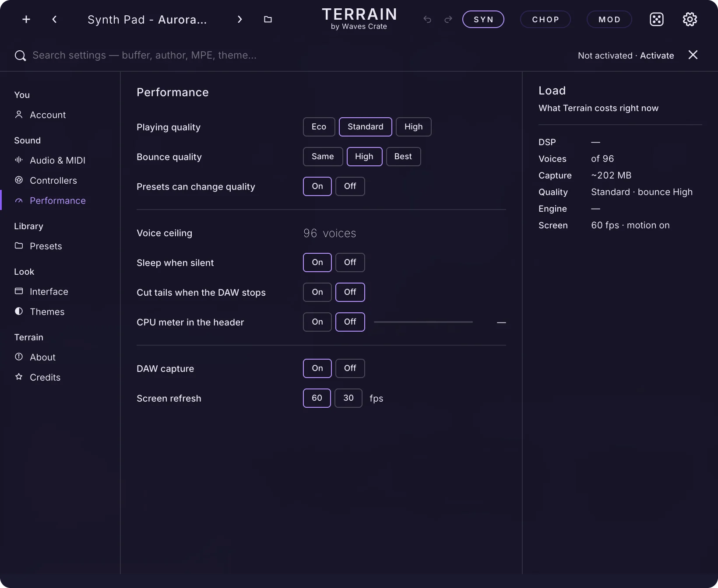
Task: Turn on Cut tails when DAW stops
Action: pos(317,292)
